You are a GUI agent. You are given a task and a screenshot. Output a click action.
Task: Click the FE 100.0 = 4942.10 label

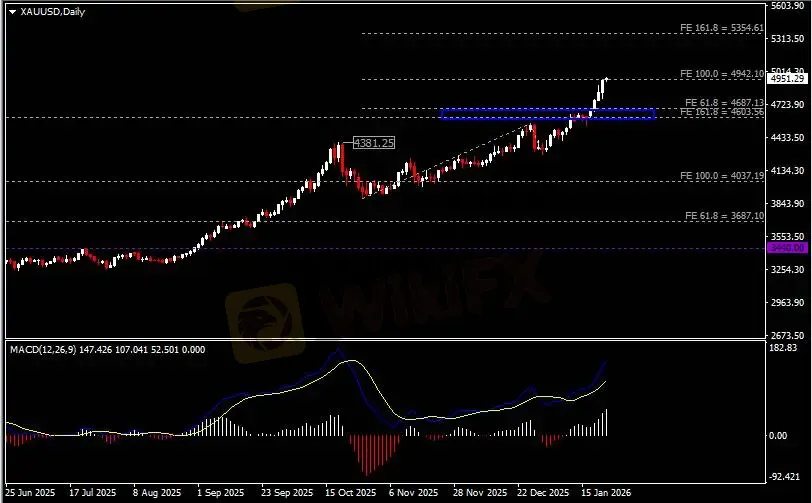click(721, 74)
